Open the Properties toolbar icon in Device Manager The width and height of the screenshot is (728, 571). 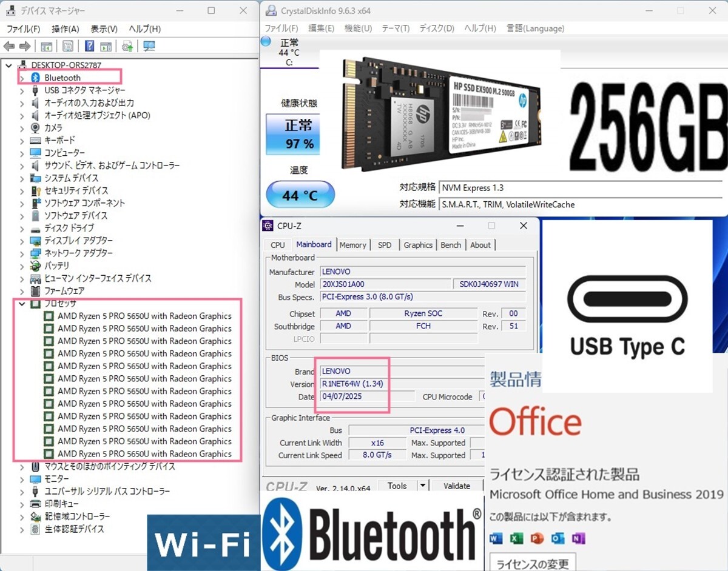point(67,47)
